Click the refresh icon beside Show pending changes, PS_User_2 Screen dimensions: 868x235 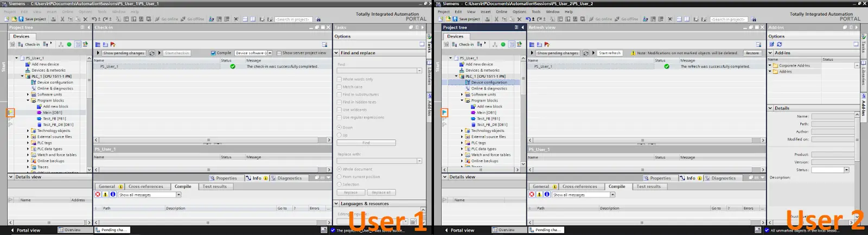586,53
